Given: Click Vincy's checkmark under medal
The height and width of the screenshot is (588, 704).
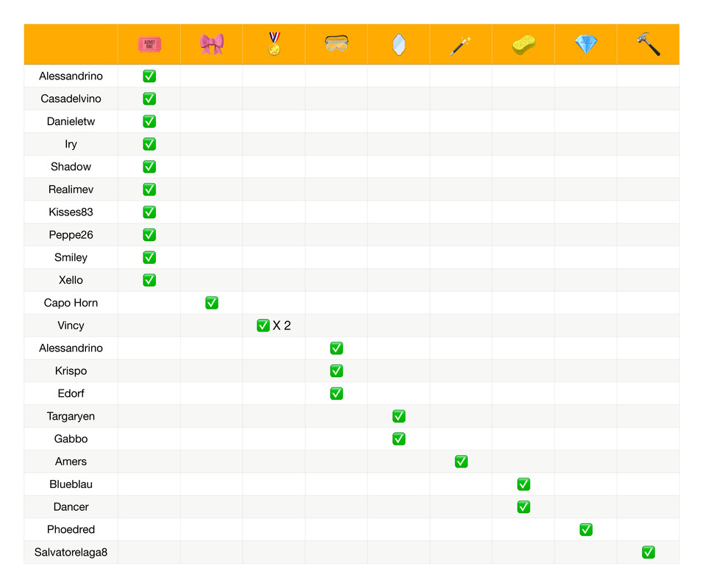Looking at the screenshot, I should 263,325.
